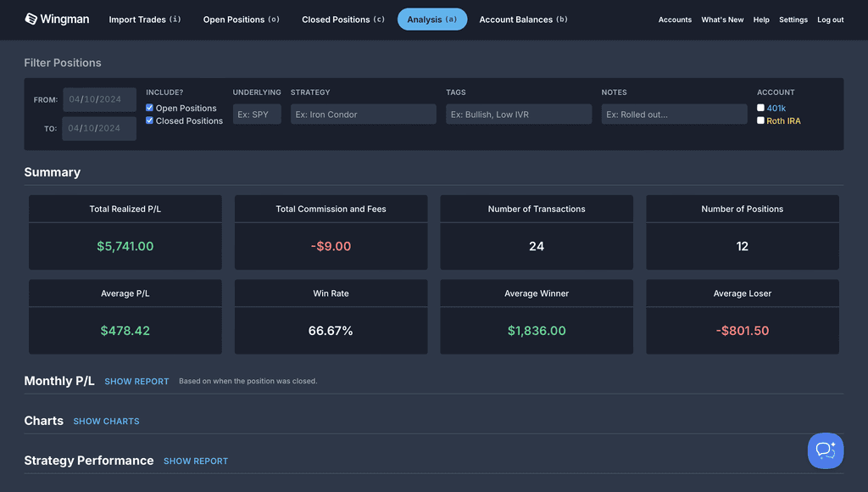Screen dimensions: 868x492
Task: Enable the 401k account filter
Action: point(760,108)
